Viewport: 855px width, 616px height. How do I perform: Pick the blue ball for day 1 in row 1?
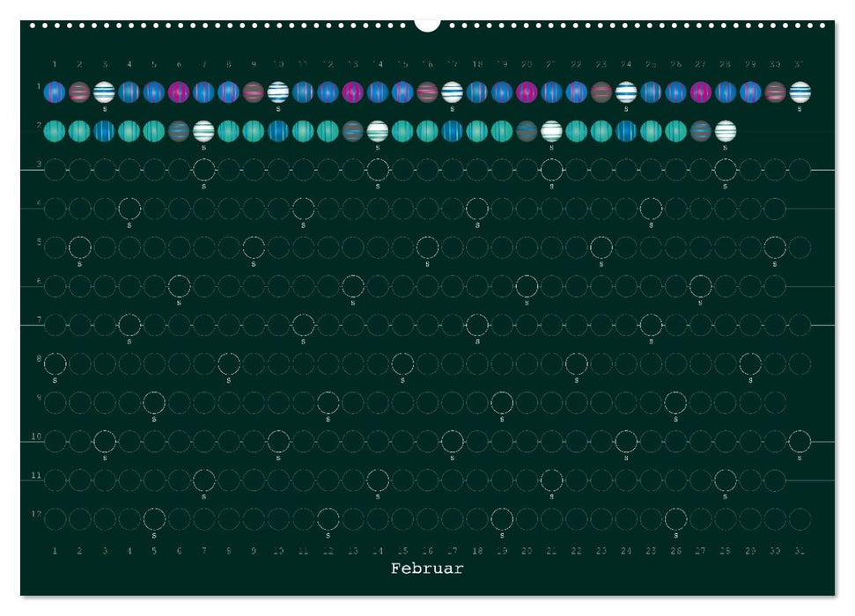(55, 92)
